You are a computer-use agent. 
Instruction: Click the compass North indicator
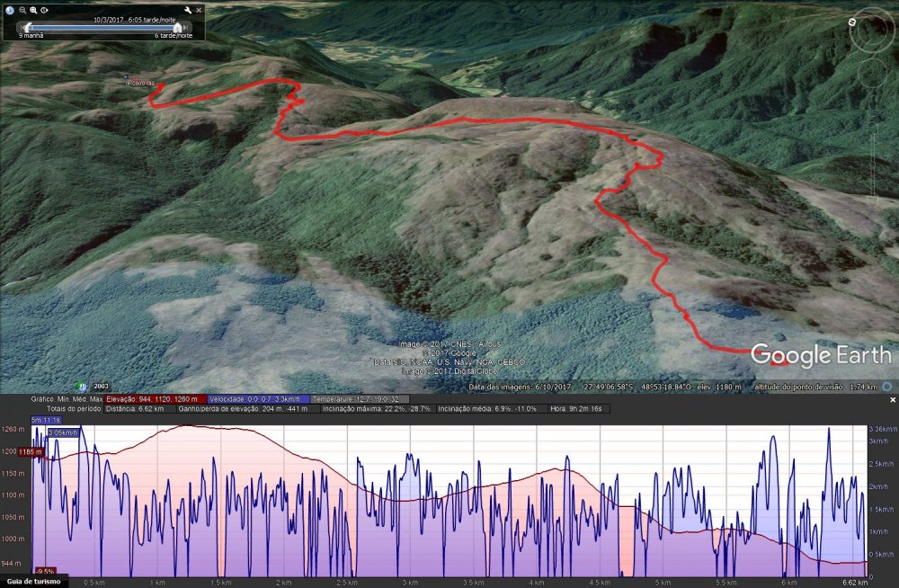[852, 20]
